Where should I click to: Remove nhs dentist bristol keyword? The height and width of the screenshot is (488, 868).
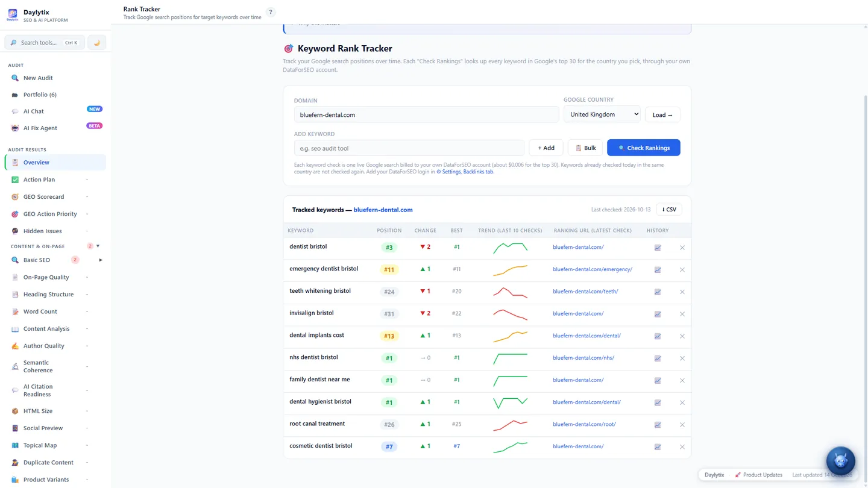coord(682,358)
